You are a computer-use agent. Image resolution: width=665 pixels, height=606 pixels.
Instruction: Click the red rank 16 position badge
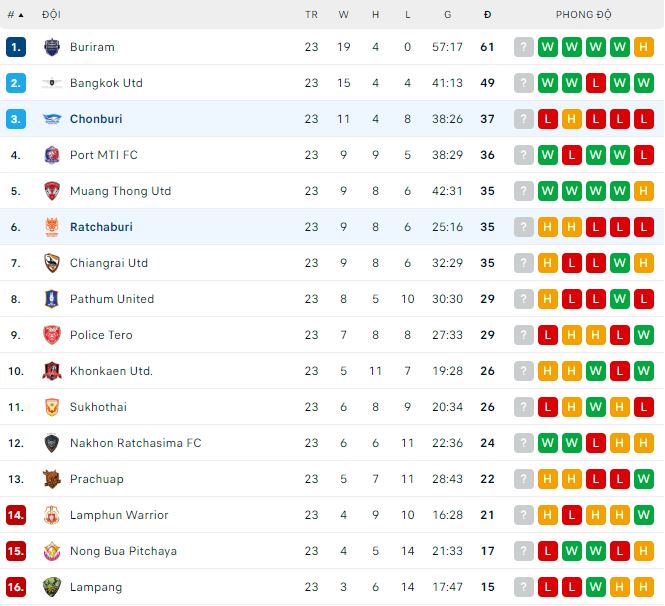click(16, 587)
